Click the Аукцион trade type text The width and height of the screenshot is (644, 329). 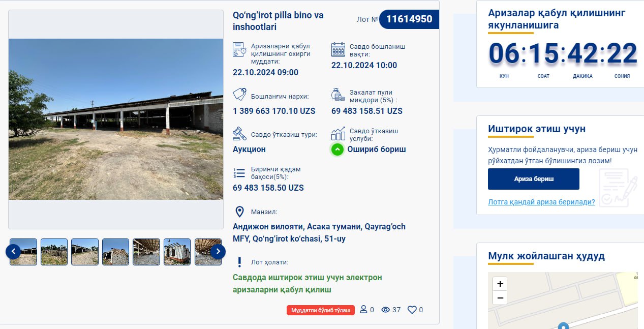coord(249,149)
